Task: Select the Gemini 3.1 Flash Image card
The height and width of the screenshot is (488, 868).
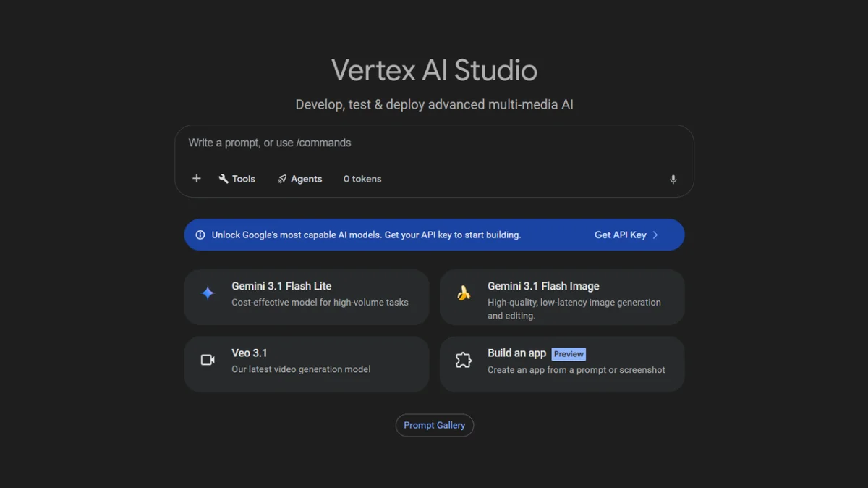Action: coord(561,297)
